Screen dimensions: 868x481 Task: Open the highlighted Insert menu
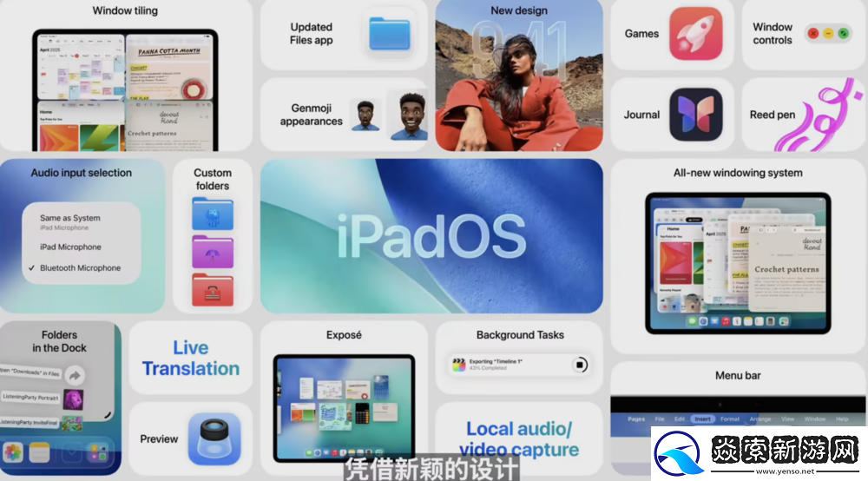click(702, 419)
